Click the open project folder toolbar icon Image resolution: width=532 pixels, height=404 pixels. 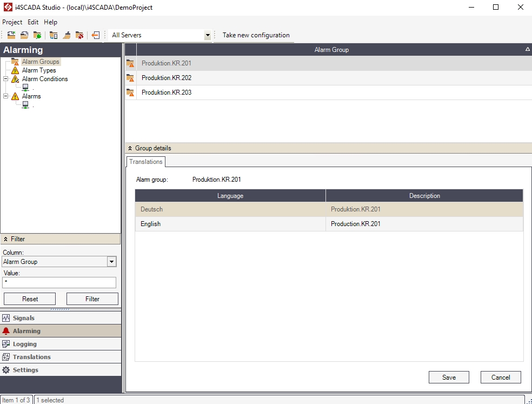24,35
